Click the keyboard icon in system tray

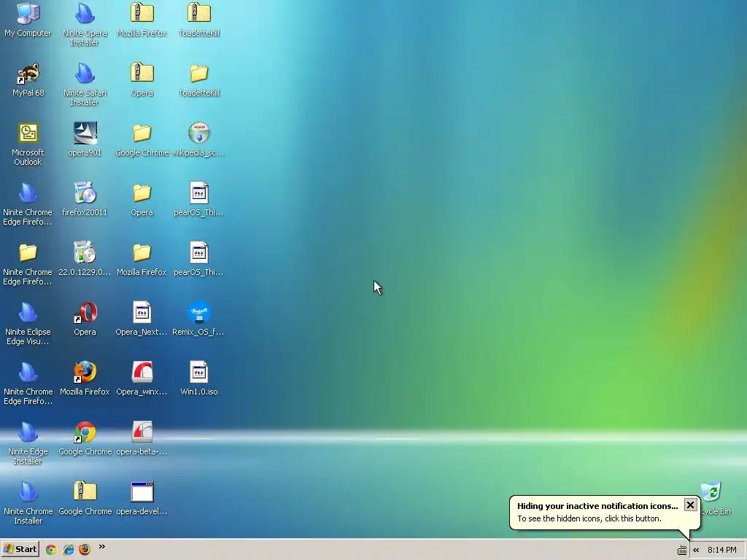click(x=682, y=550)
